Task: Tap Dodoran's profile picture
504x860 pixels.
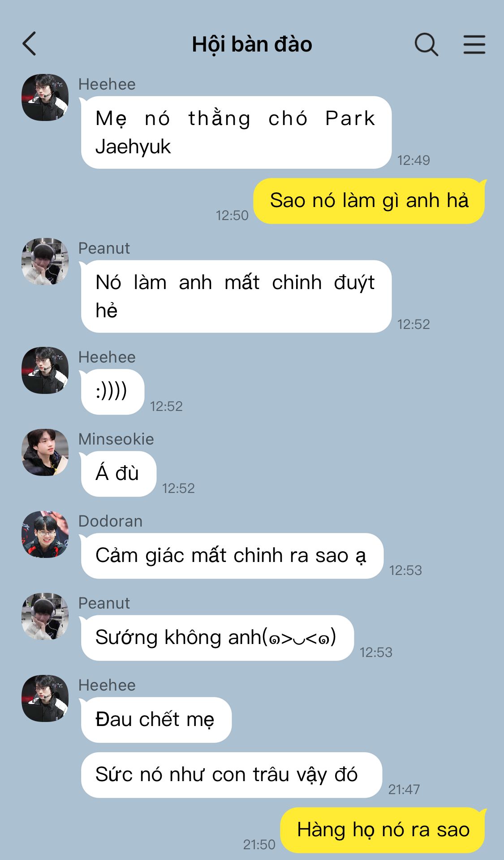Action: pos(45,534)
